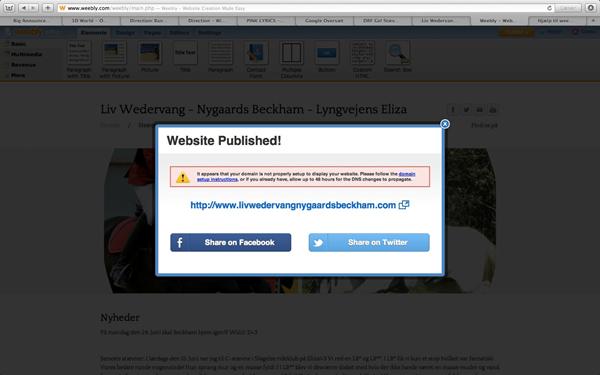Image resolution: width=600 pixels, height=375 pixels.
Task: Reload the page with refresh icon
Action: click(x=549, y=8)
